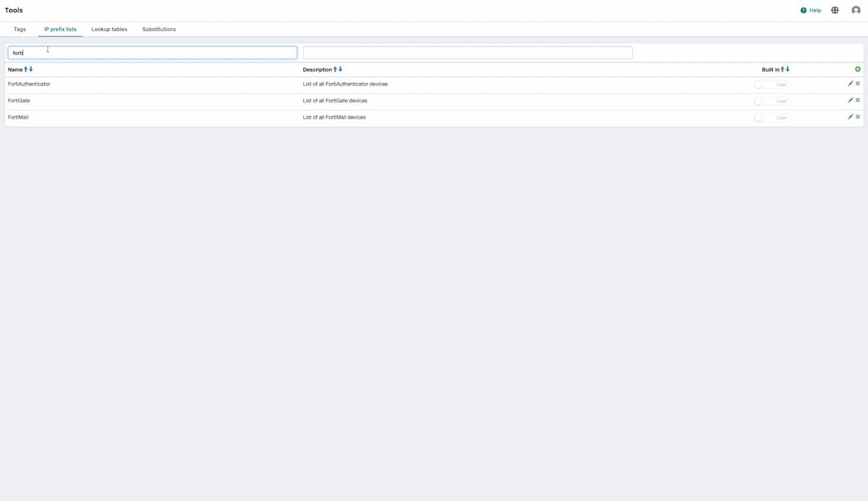This screenshot has height=501, width=868.
Task: Go to the Substitutions tab
Action: click(159, 29)
